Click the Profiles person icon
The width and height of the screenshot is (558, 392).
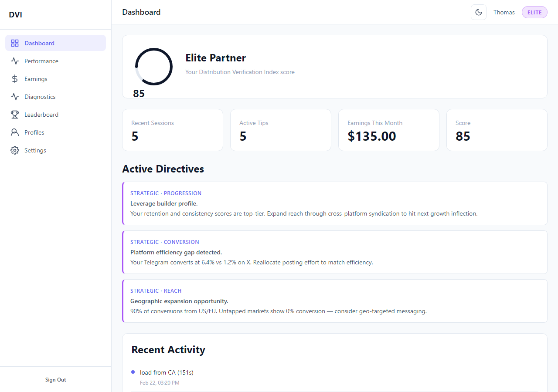(15, 132)
